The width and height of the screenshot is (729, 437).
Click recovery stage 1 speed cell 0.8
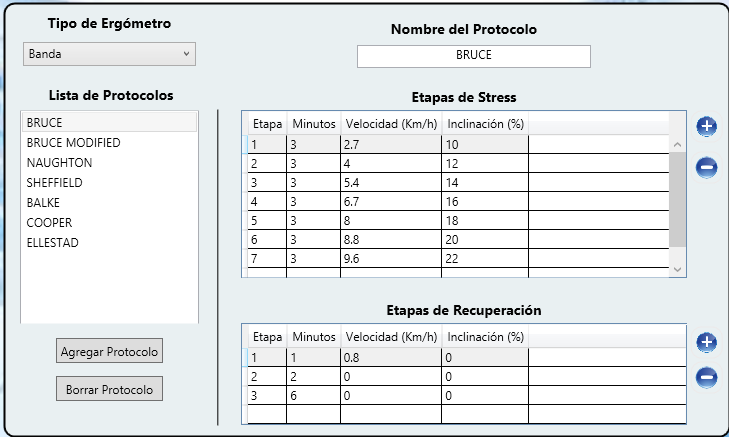click(x=390, y=357)
